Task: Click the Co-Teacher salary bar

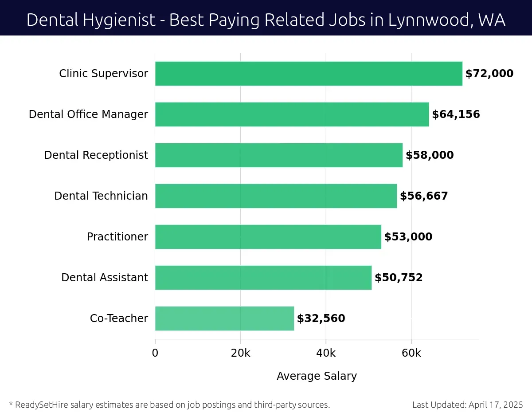Action: [x=225, y=319]
